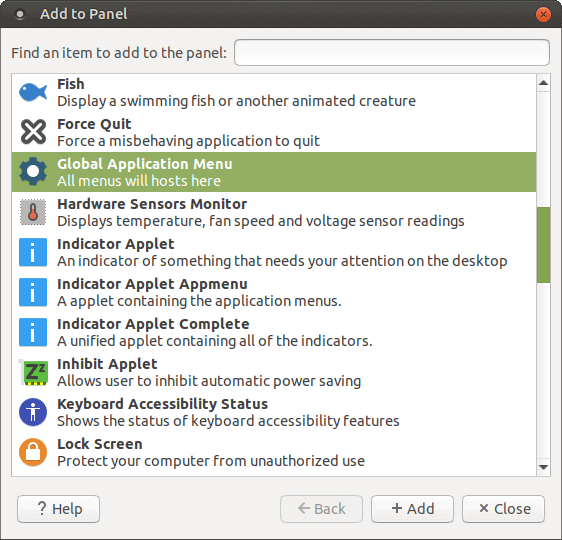Click the Keyboard Accessibility Status icon

coord(33,412)
